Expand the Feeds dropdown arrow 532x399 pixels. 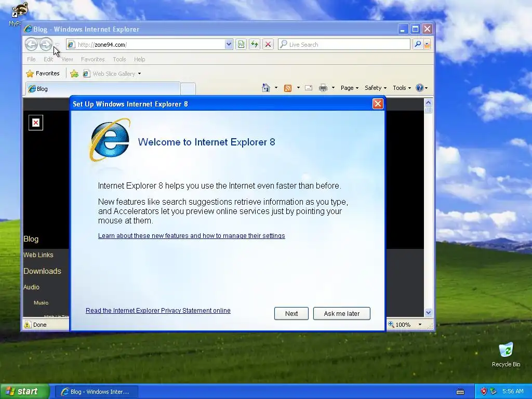pyautogui.click(x=298, y=88)
